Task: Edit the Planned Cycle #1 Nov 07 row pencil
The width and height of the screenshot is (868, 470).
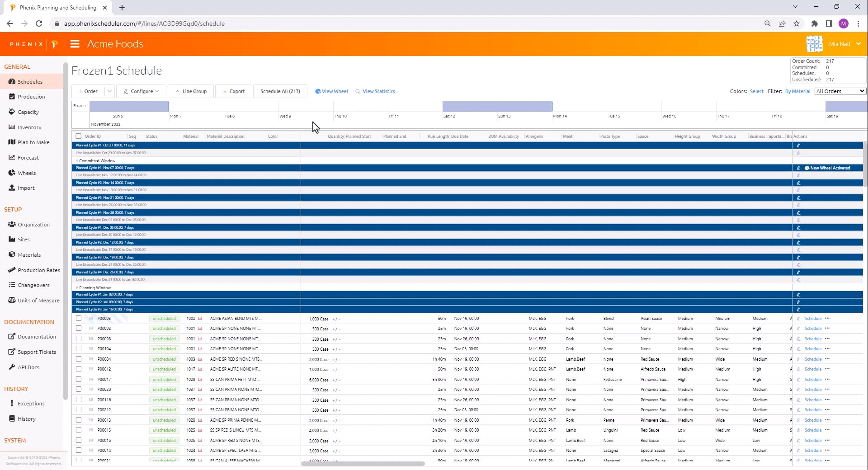Action: coord(798,168)
